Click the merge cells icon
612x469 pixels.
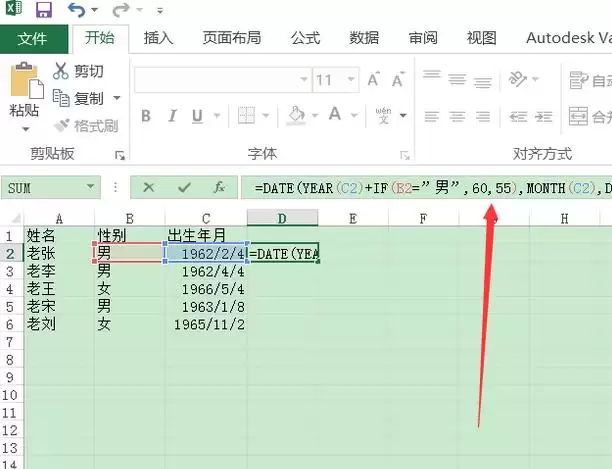tap(578, 116)
